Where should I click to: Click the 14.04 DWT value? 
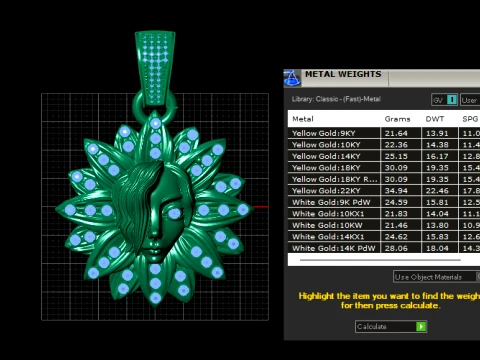coord(437,214)
